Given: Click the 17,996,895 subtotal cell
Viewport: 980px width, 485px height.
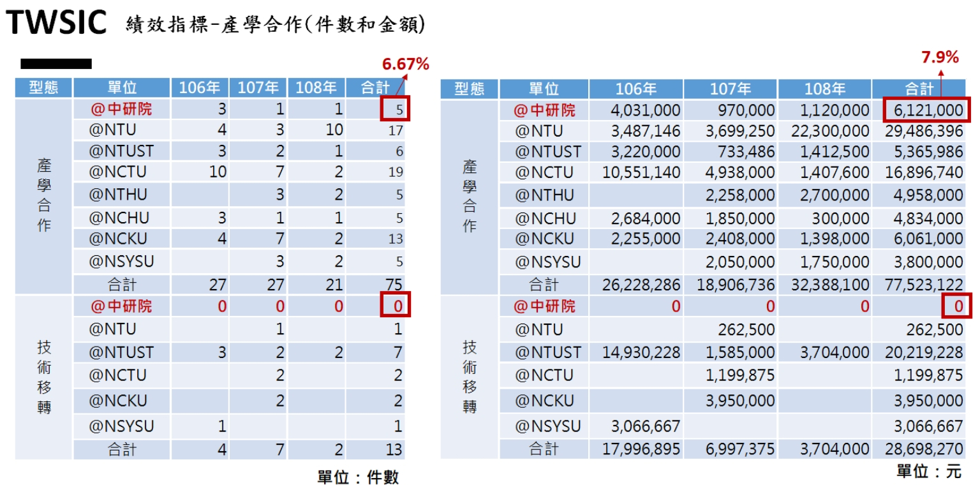Looking at the screenshot, I should tap(642, 449).
